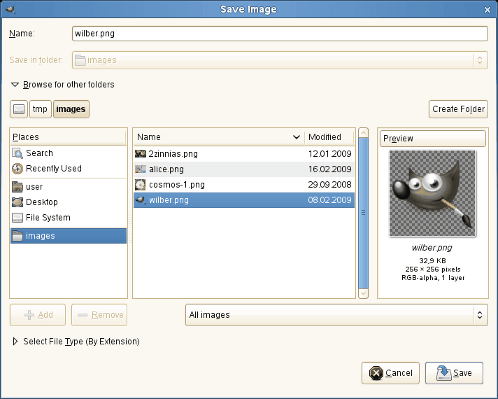The width and height of the screenshot is (498, 399).
Task: Click the Name column sort arrow
Action: (x=296, y=137)
